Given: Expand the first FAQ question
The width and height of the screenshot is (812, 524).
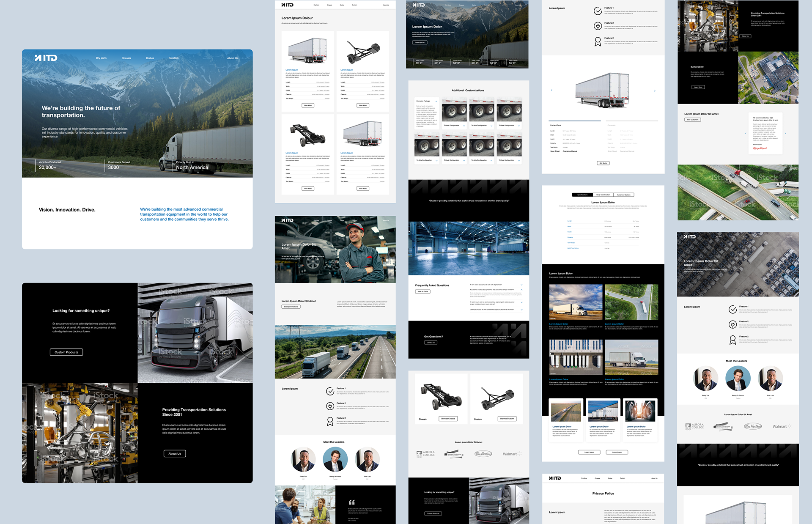Looking at the screenshot, I should click(x=521, y=285).
